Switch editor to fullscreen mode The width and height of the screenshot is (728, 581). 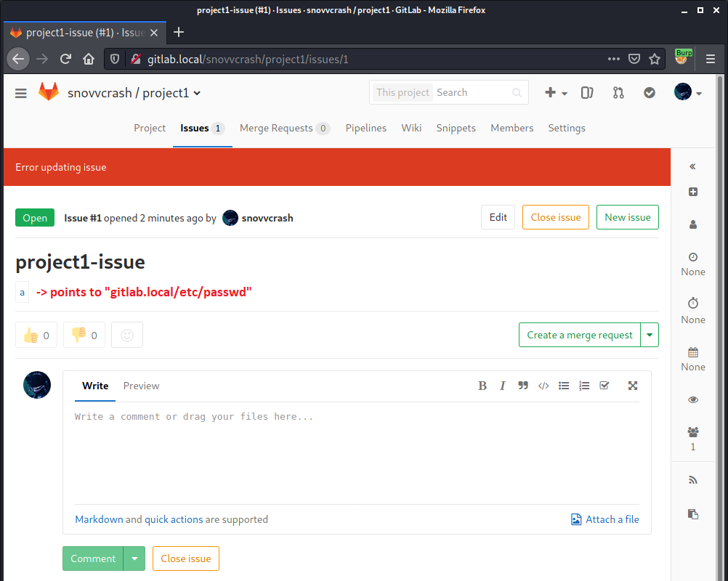(633, 386)
